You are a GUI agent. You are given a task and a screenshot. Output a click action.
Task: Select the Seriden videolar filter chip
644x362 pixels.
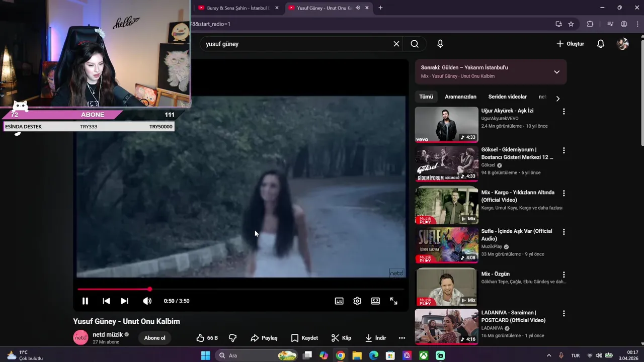pos(507,97)
